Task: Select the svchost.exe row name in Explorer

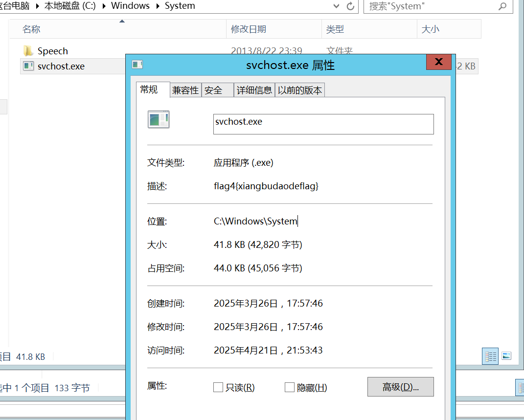Action: 61,66
